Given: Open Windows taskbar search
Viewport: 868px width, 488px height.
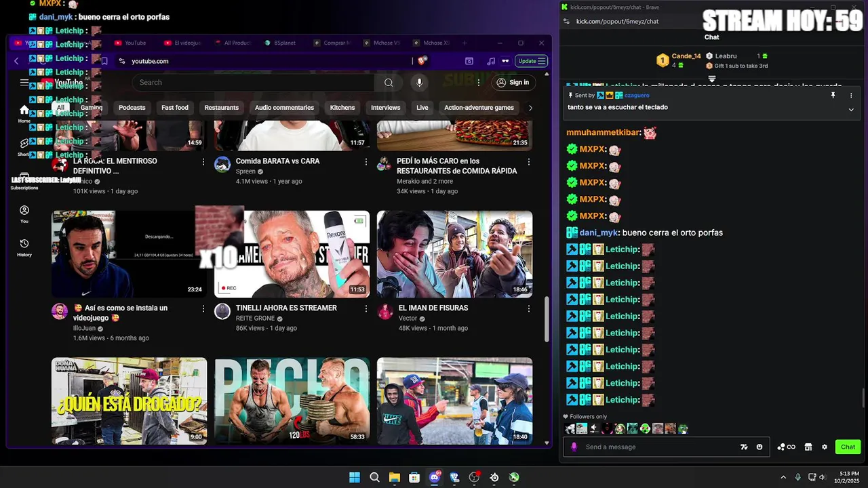Looking at the screenshot, I should pyautogui.click(x=374, y=477).
